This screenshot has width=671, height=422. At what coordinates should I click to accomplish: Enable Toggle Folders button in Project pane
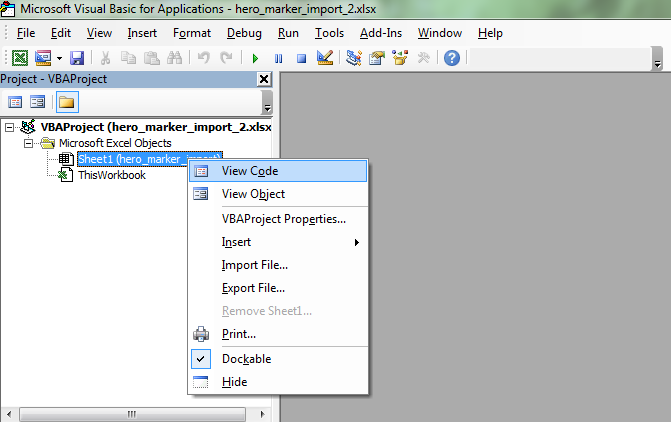(67, 102)
